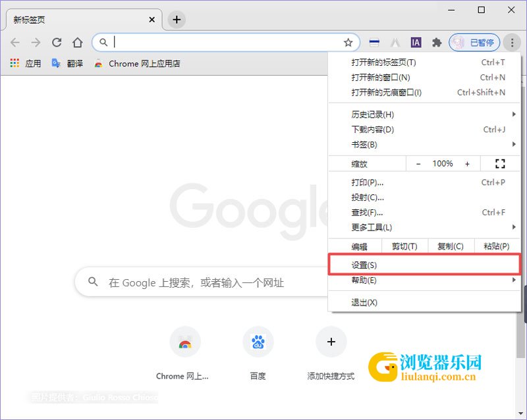The width and height of the screenshot is (527, 420).
Task: Select 打开新的无痕窗口(I) menu item
Action: pos(424,92)
